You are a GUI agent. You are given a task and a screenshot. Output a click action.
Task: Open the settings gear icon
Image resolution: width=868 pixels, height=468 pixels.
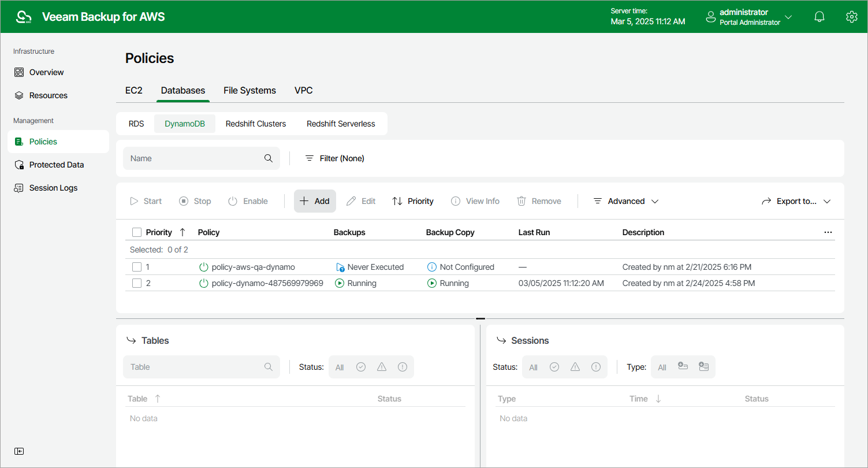pos(851,17)
